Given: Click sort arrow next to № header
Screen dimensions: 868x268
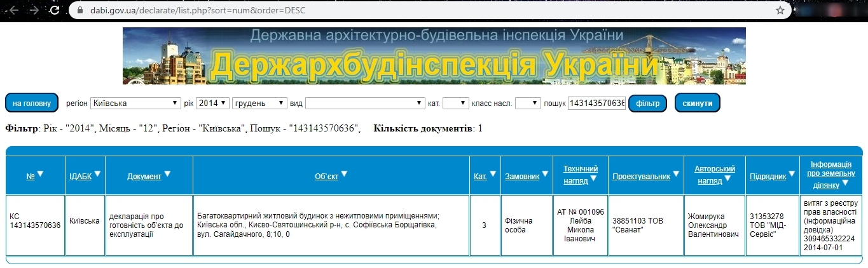Looking at the screenshot, I should pos(40,174).
